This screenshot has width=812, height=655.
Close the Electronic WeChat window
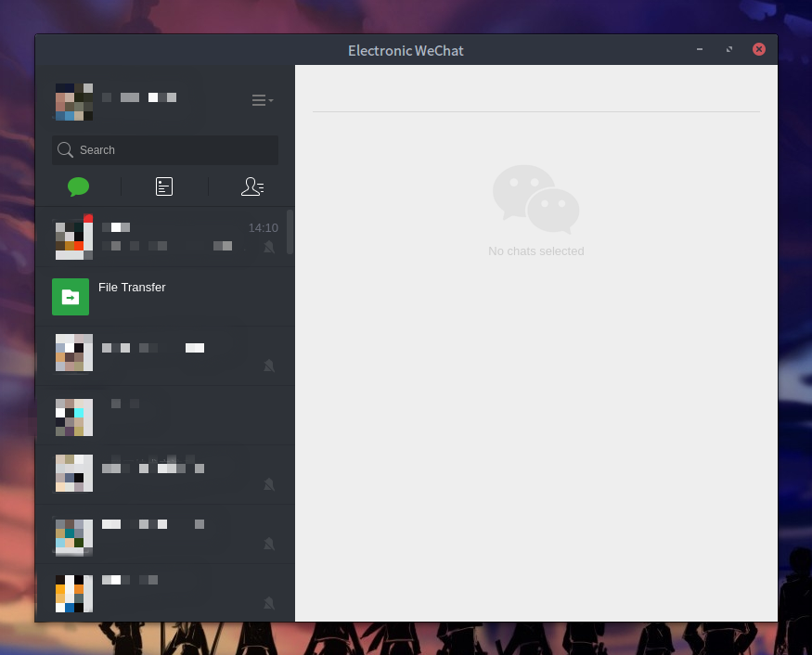click(759, 49)
